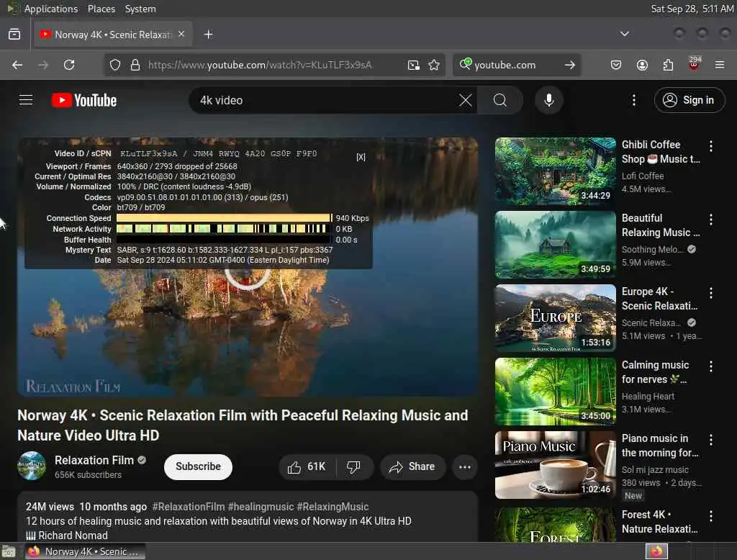Open the System menu
737x560 pixels.
[140, 9]
